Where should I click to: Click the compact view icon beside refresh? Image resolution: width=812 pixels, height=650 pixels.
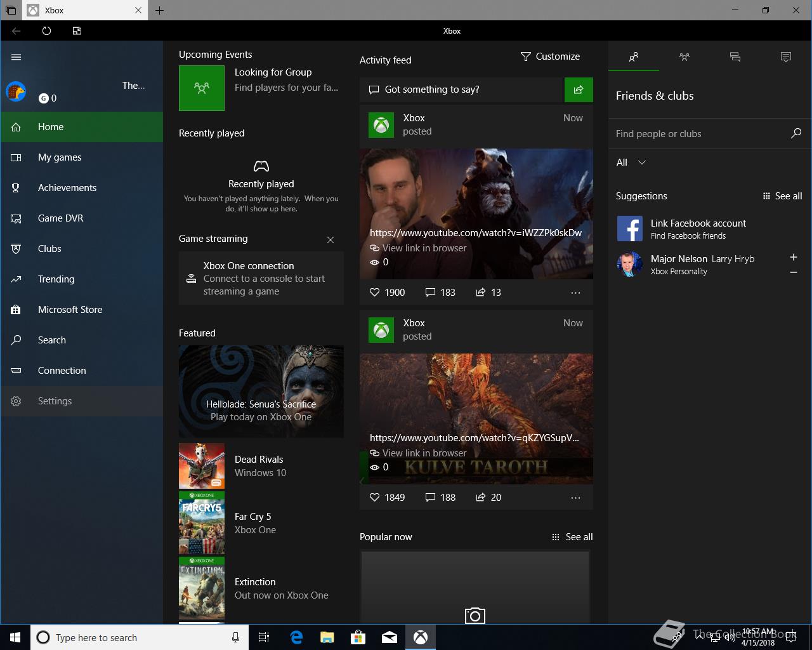click(x=77, y=30)
